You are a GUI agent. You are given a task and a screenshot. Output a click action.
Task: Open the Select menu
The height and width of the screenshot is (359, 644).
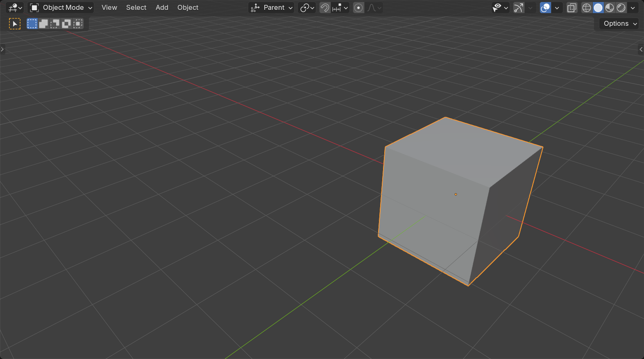click(136, 7)
